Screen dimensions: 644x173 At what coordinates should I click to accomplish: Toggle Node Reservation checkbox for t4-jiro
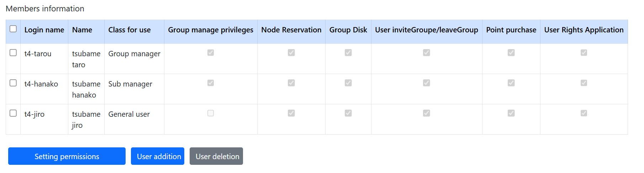[x=291, y=113]
